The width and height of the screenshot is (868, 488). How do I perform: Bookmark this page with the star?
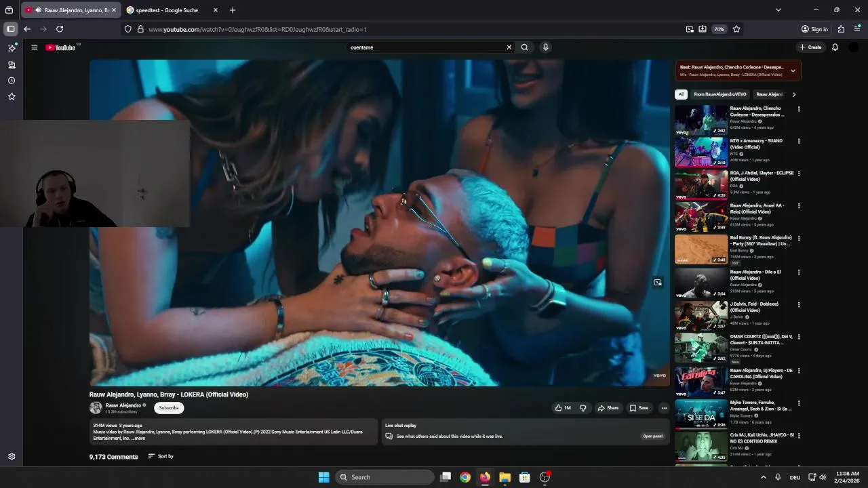(x=736, y=29)
